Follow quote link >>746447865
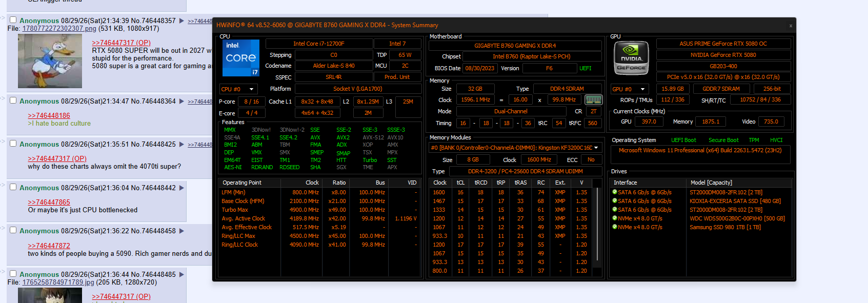 [x=49, y=203]
